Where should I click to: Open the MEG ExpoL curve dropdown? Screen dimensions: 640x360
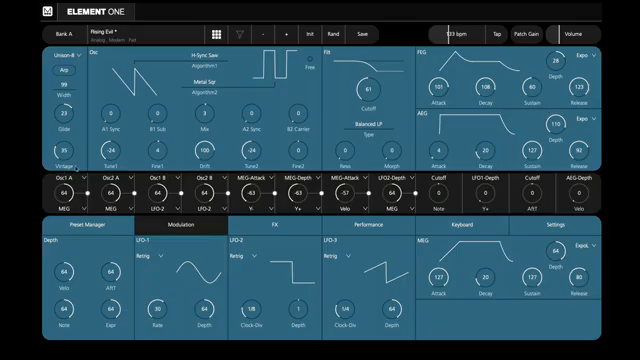(x=586, y=246)
